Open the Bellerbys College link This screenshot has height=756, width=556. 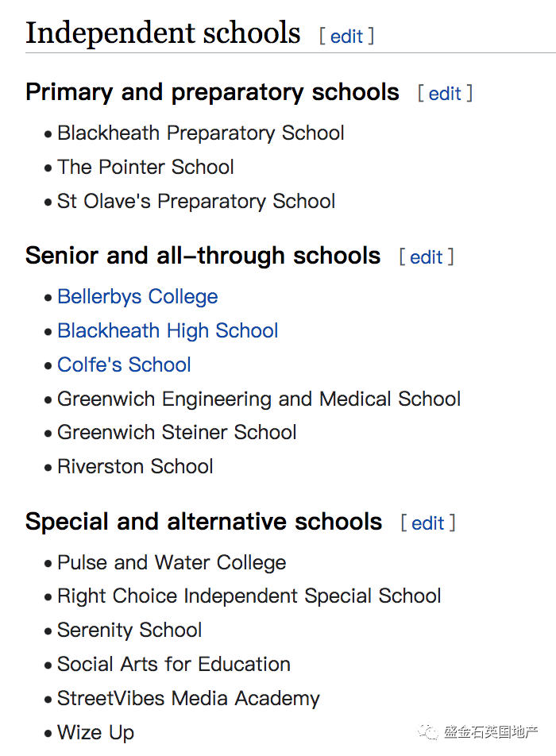click(x=137, y=297)
